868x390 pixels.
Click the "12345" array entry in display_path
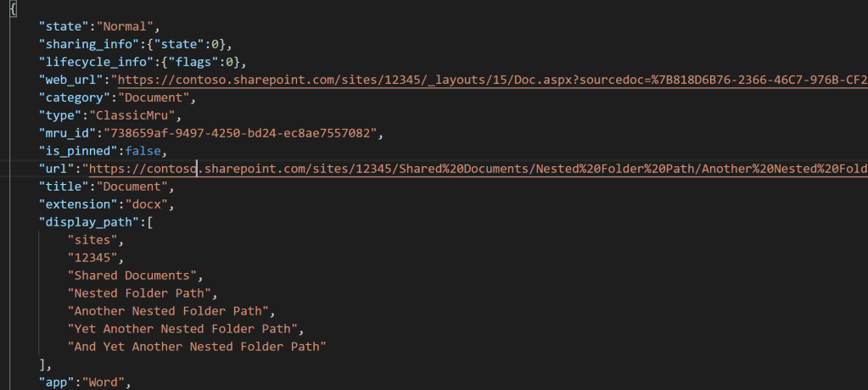[95, 258]
